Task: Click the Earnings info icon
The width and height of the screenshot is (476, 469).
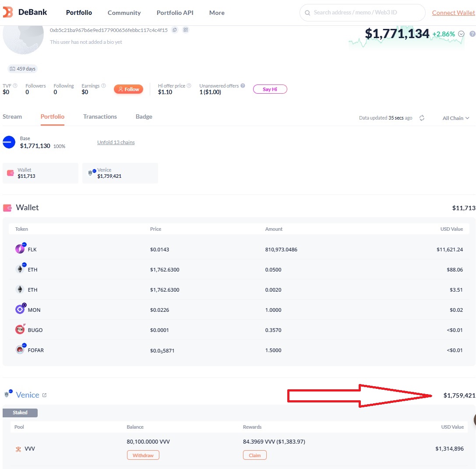Action: 103,85
